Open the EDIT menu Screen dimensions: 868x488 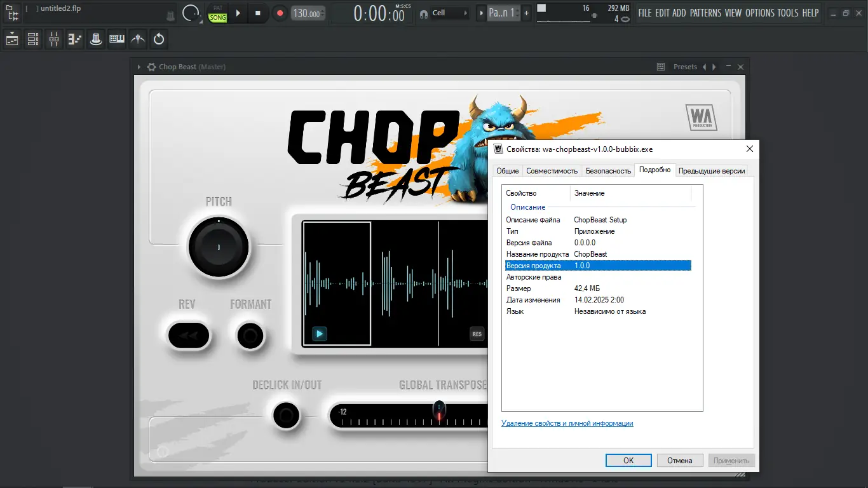pyautogui.click(x=662, y=13)
